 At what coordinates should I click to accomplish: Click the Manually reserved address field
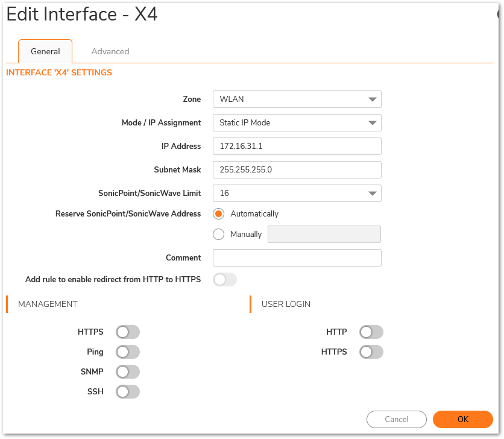(x=324, y=234)
